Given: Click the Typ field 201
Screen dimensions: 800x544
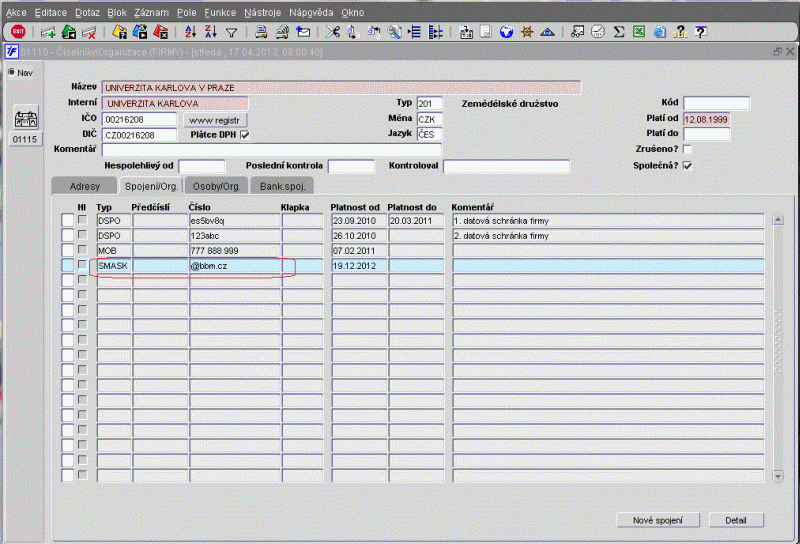Looking at the screenshot, I should point(430,104).
